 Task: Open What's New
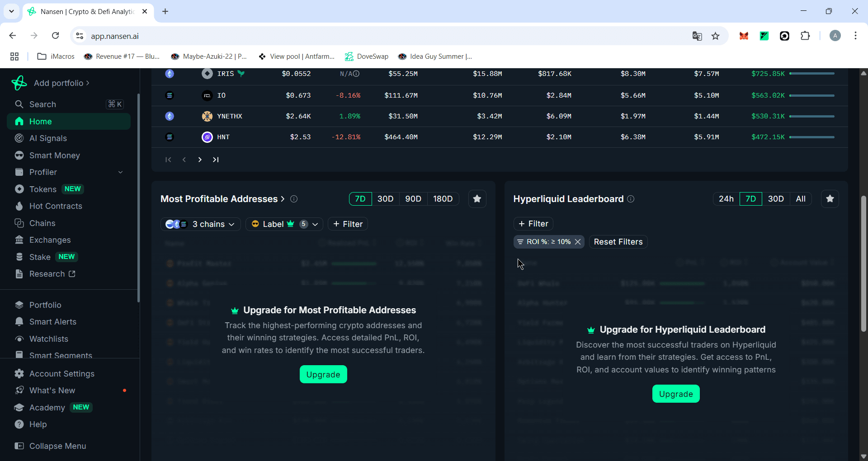[69, 390]
